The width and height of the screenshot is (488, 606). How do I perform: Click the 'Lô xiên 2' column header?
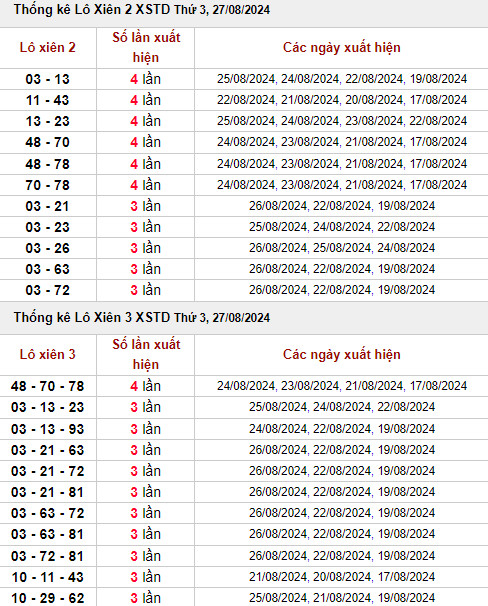[x=48, y=48]
